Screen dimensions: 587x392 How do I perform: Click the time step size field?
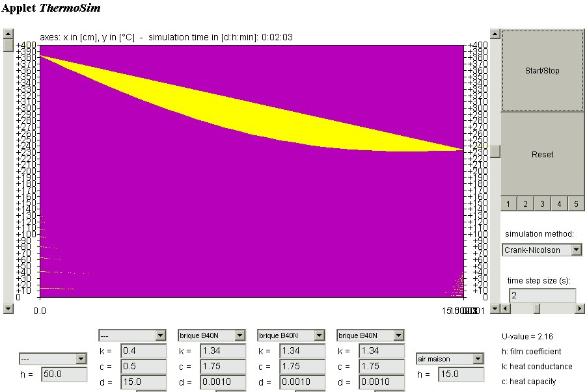coord(542,296)
